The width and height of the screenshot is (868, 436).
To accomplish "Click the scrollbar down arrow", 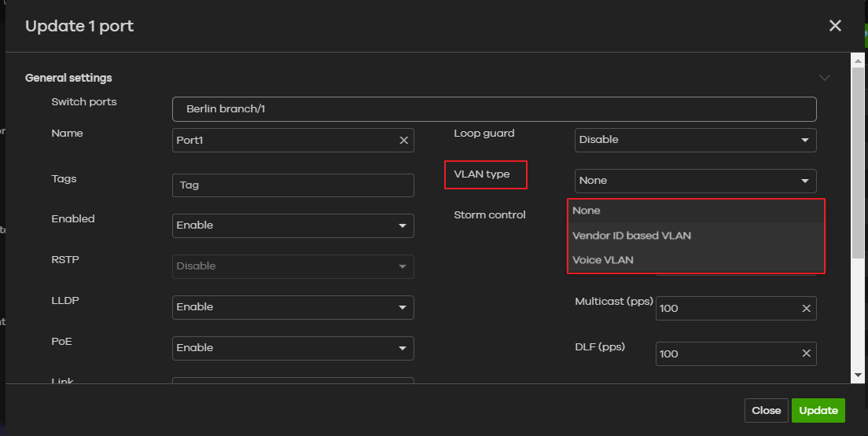I will coord(858,376).
